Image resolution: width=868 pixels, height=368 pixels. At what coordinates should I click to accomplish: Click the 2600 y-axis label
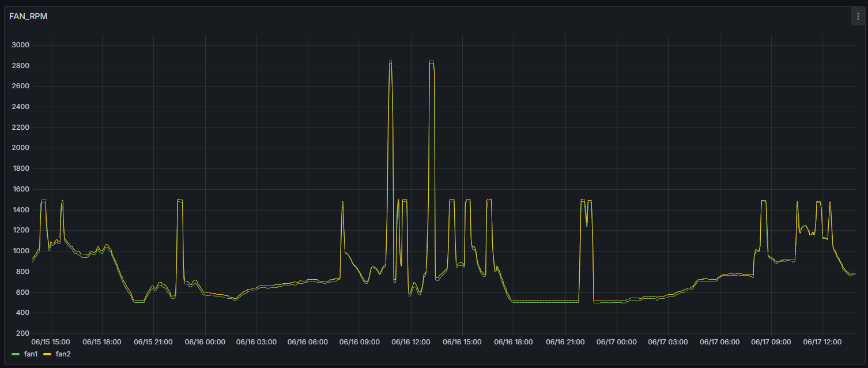click(x=21, y=86)
